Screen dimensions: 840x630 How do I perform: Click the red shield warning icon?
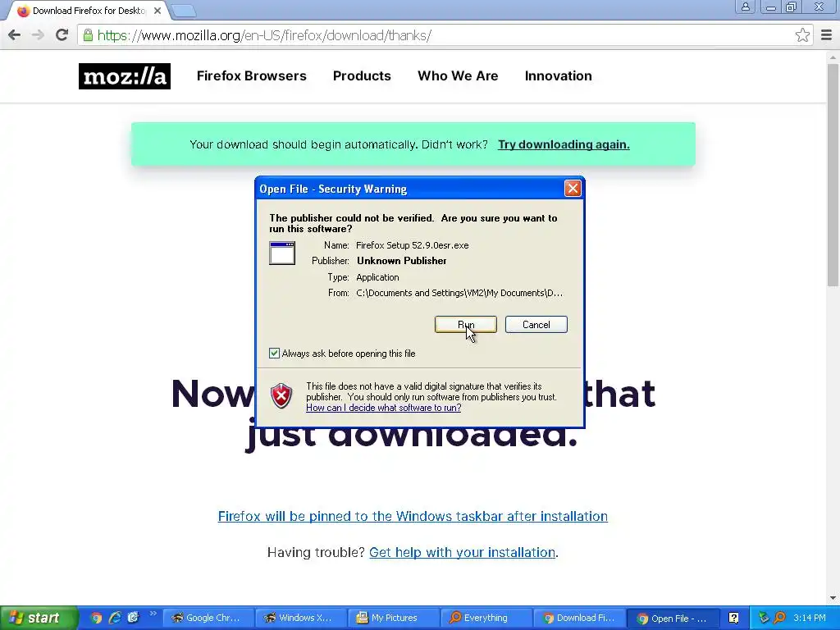tap(281, 396)
